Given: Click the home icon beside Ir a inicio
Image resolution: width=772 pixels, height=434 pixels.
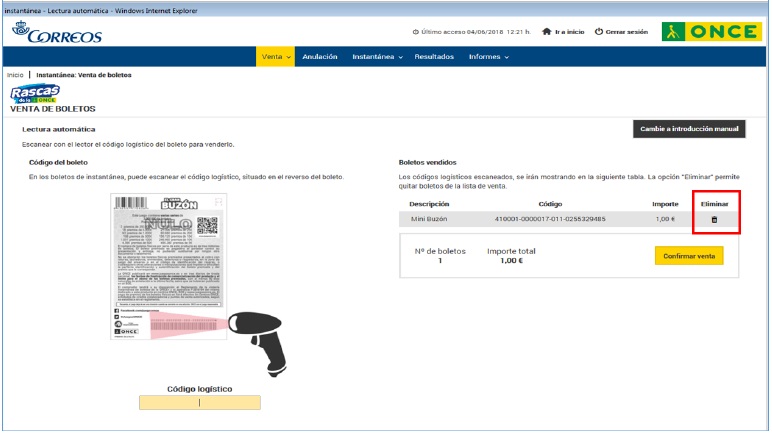Looking at the screenshot, I should click(x=546, y=32).
